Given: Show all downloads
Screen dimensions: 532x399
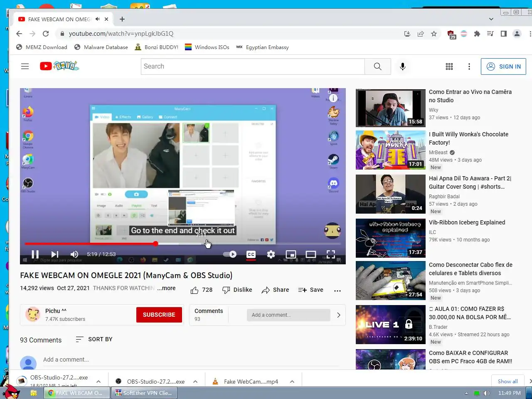Looking at the screenshot, I should click(x=507, y=382).
